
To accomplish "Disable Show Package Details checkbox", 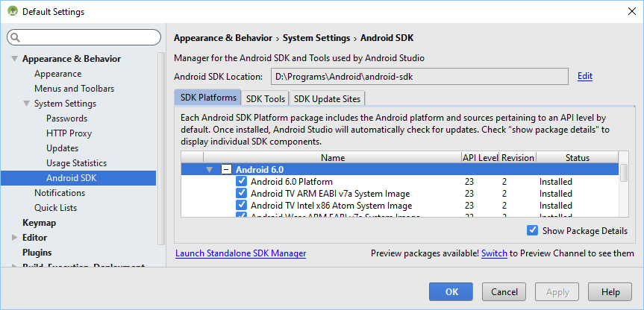I will coord(532,230).
